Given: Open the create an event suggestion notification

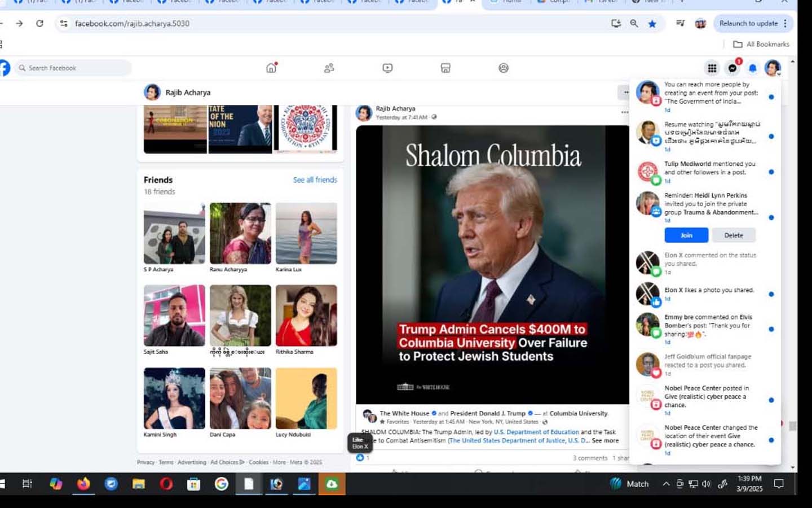Looking at the screenshot, I should click(705, 96).
